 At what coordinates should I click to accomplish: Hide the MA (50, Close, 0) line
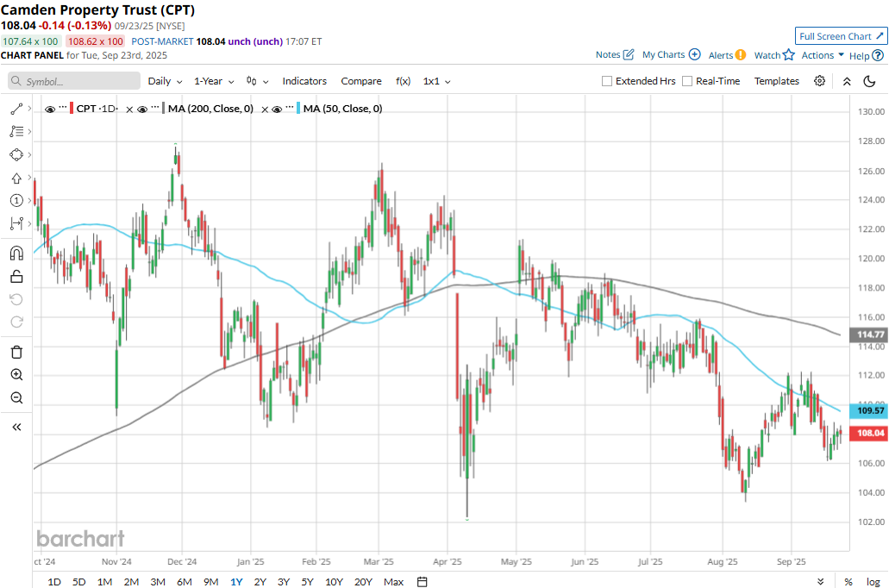tap(277, 109)
